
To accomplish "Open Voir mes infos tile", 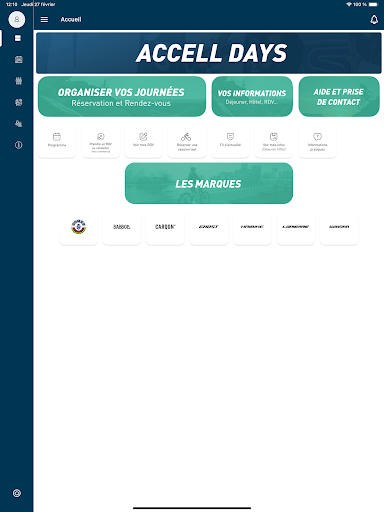I will click(x=274, y=142).
